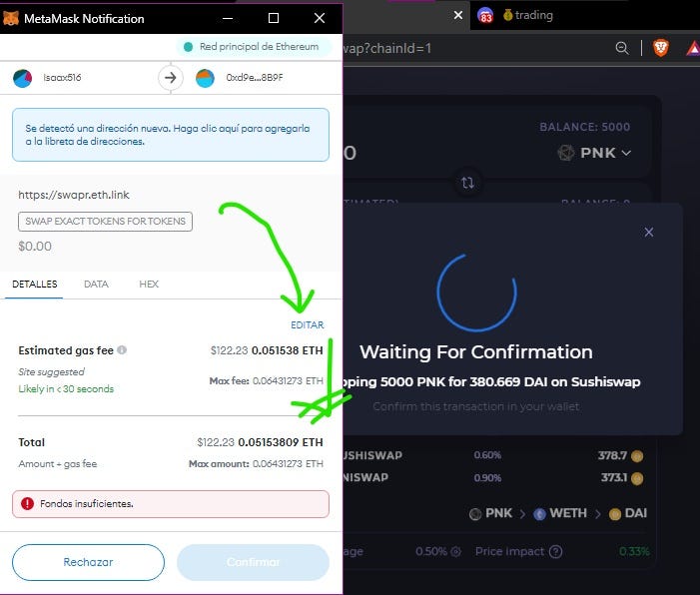Screen dimensions: 700x595
Task: Click the Rechazar button
Action: 89,562
